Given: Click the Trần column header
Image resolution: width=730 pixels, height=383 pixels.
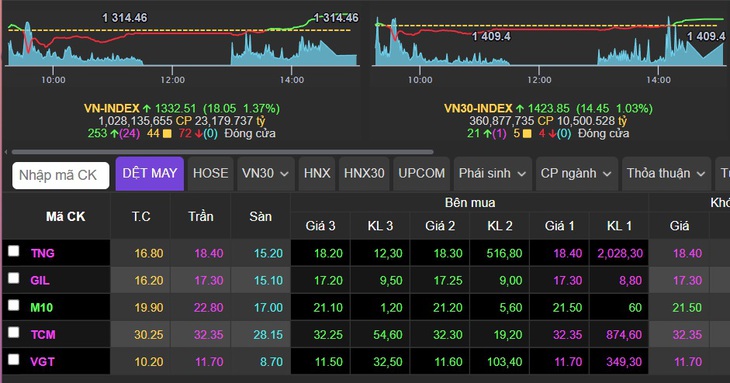Looking at the screenshot, I should pyautogui.click(x=201, y=216).
